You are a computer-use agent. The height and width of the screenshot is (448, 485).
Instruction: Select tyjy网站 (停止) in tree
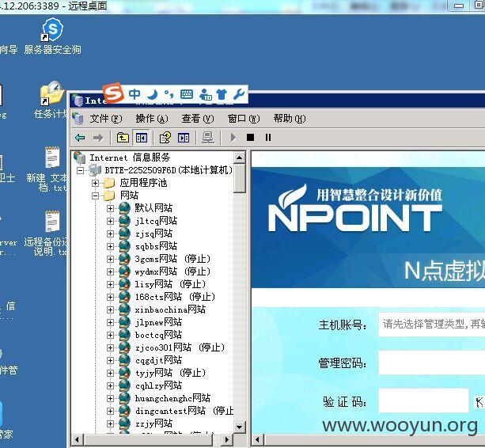click(170, 373)
